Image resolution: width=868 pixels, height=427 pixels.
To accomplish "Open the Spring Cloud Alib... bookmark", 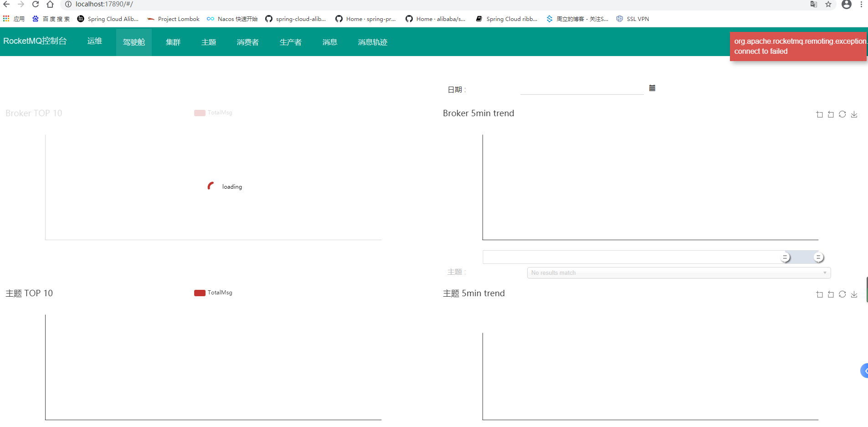I will pos(108,19).
